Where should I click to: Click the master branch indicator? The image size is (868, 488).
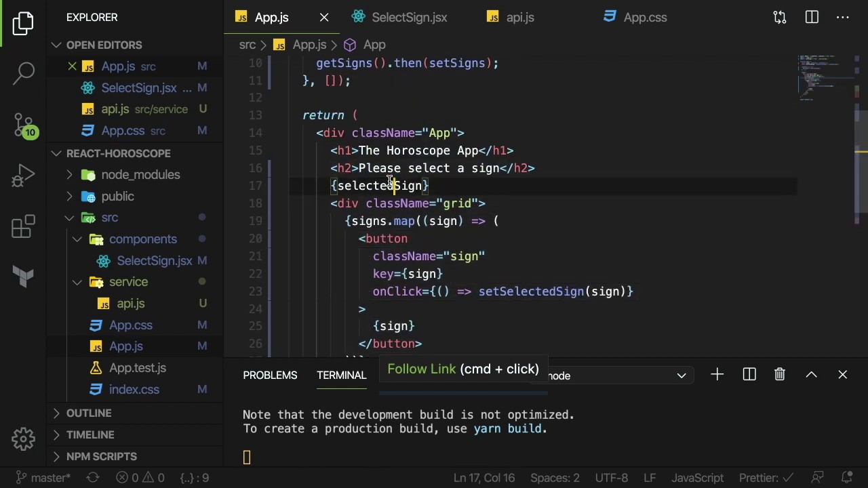click(43, 478)
